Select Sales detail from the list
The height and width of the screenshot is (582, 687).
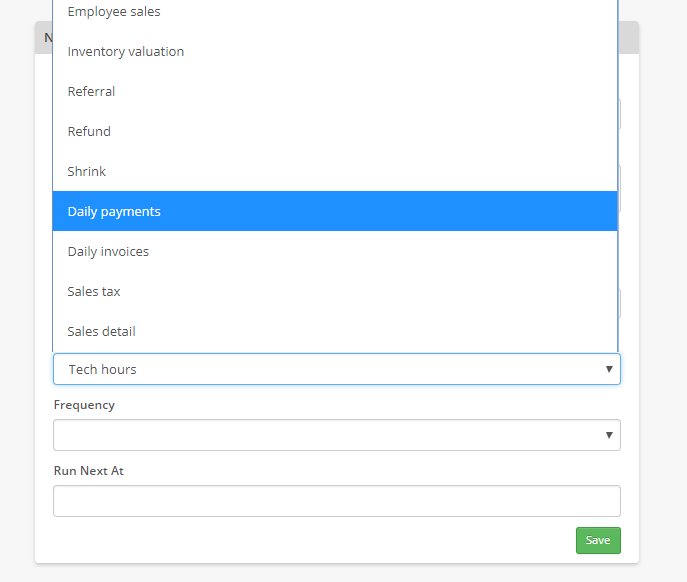(x=101, y=331)
